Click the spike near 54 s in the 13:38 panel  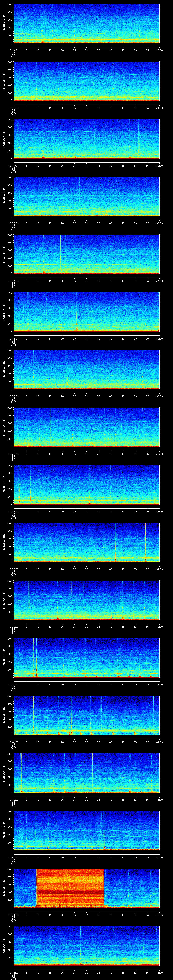tap(146, 542)
